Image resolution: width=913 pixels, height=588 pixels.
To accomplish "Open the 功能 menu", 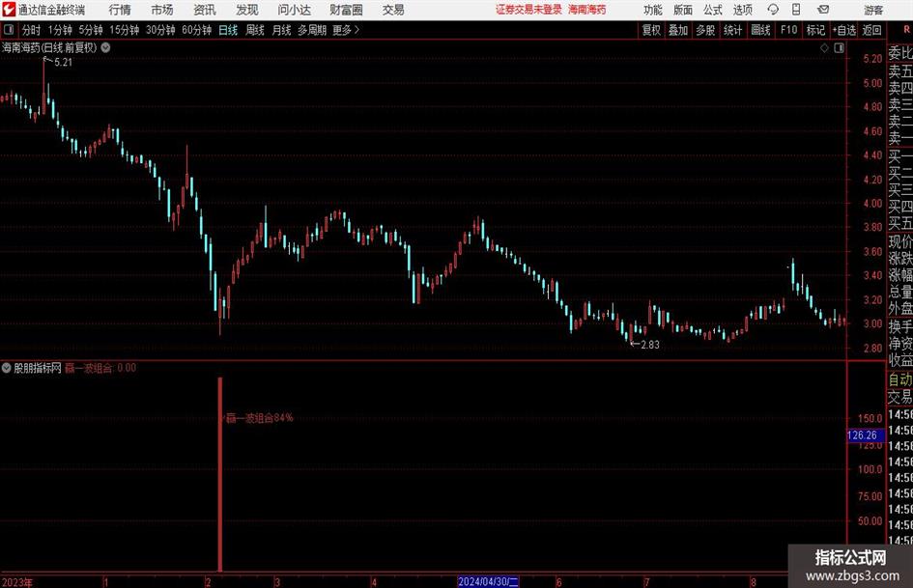I will tap(653, 10).
